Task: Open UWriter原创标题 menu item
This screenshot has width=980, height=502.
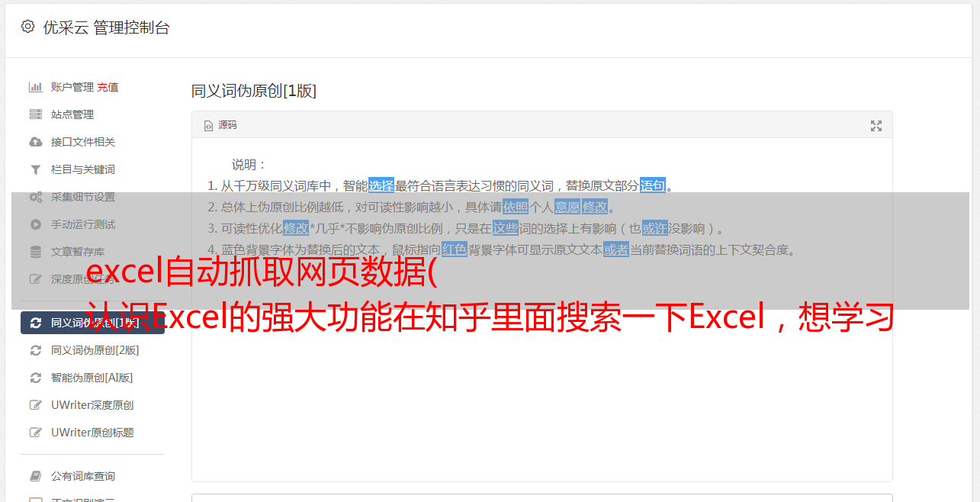Action: click(x=92, y=433)
